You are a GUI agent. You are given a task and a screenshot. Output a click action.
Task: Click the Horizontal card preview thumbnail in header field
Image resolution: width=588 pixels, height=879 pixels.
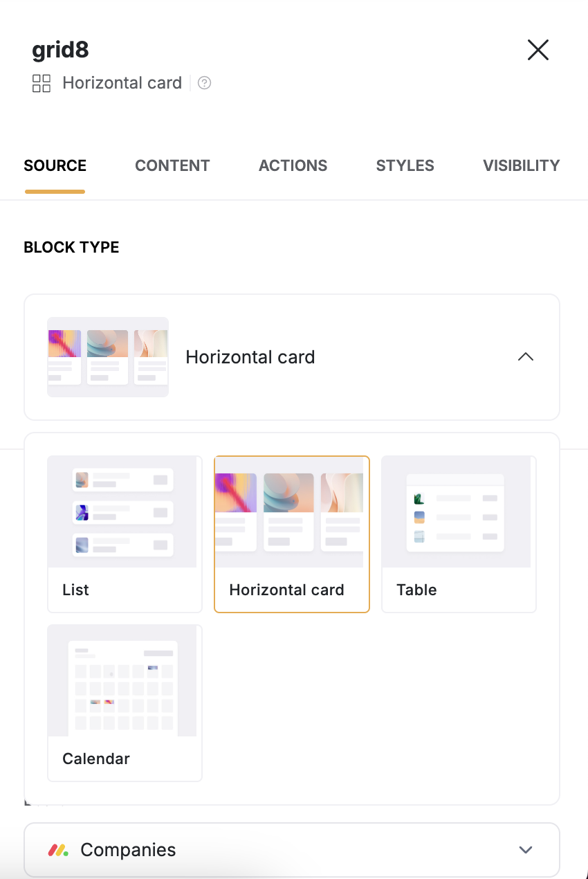108,357
